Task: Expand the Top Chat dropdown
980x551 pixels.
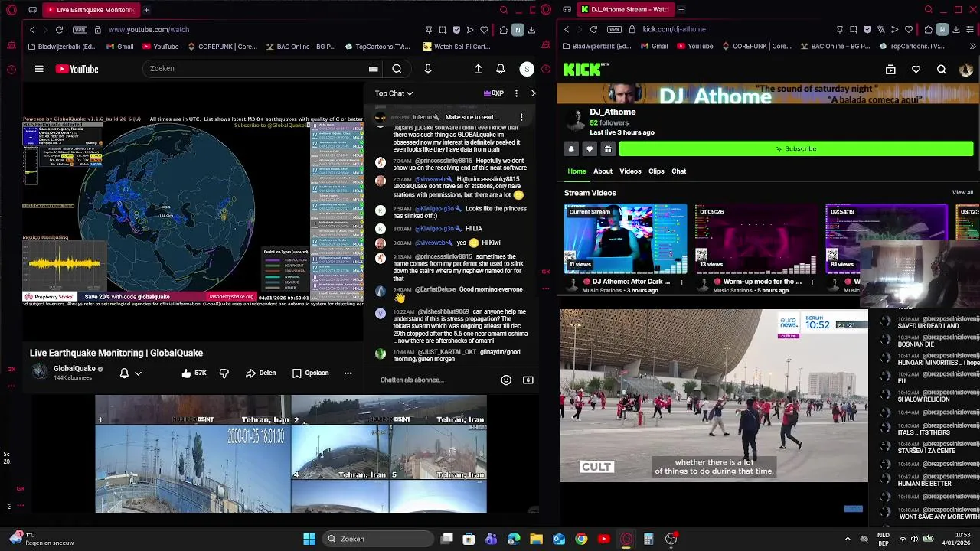Action: pyautogui.click(x=394, y=93)
